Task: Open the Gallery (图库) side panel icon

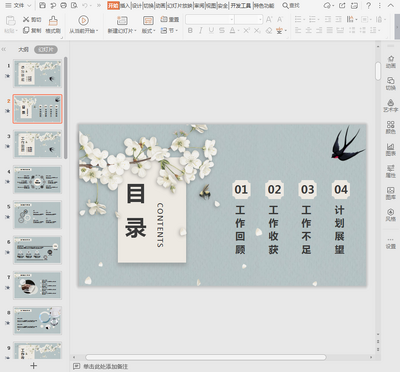Action: pos(391,190)
